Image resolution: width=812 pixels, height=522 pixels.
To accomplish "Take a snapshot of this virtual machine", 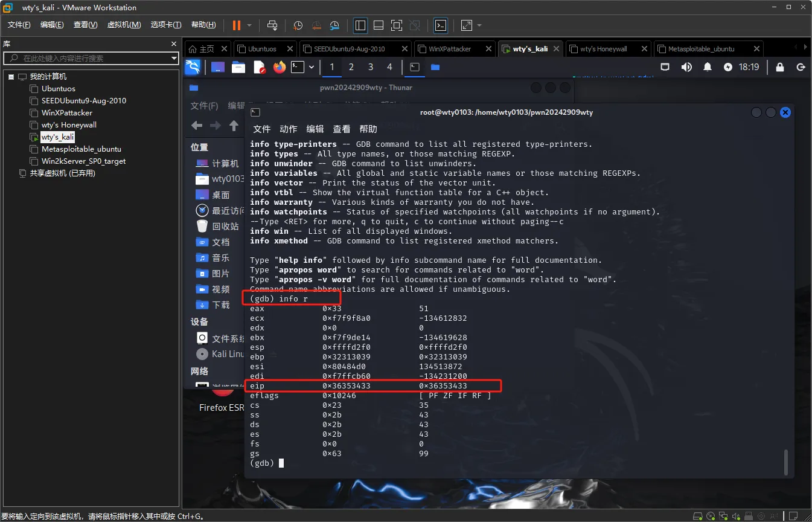I will [298, 25].
